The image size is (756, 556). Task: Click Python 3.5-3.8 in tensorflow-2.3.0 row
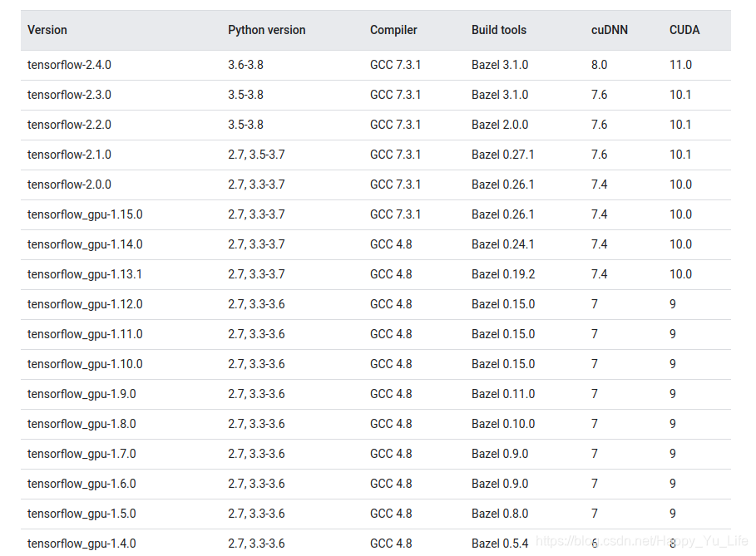[245, 95]
